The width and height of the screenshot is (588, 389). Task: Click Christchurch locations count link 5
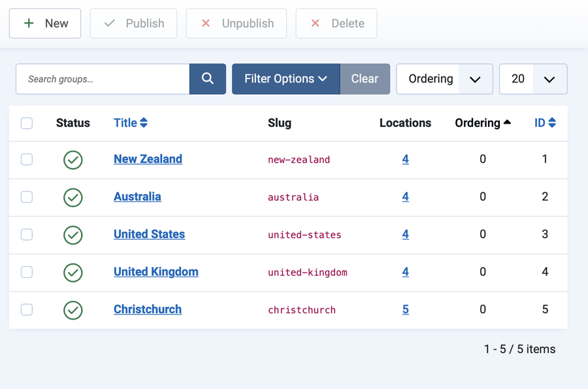pos(405,310)
